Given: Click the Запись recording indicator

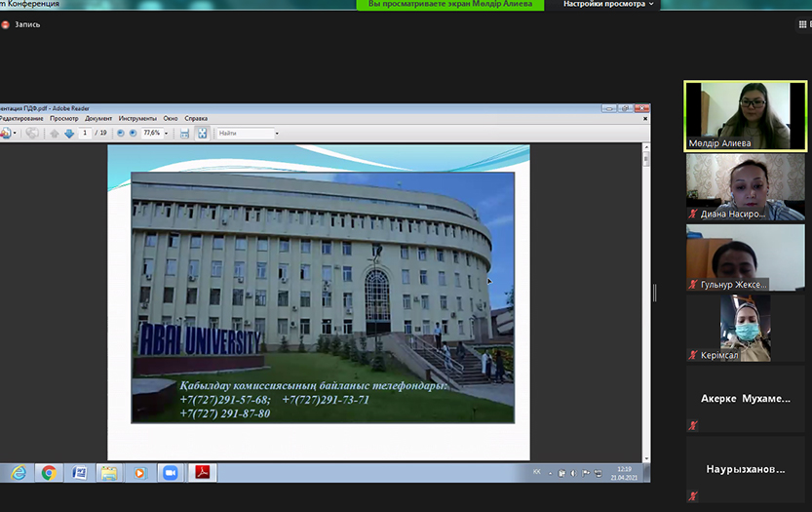Looking at the screenshot, I should coord(21,24).
